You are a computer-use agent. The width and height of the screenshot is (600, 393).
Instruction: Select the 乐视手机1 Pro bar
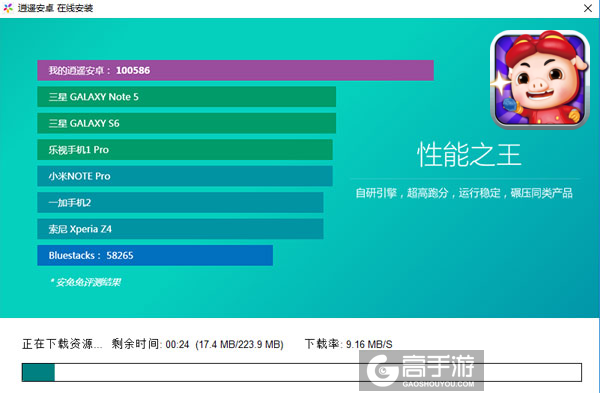coord(185,150)
